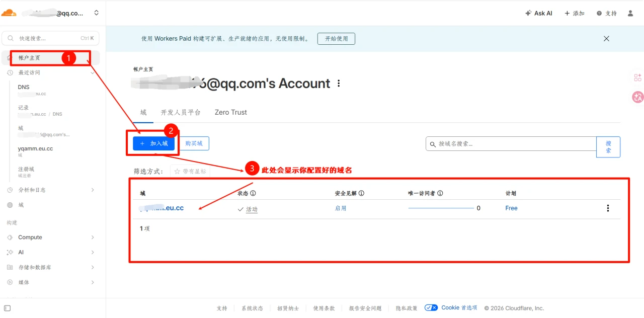Click the 分析和日志 icon
This screenshot has width=644, height=318.
10,190
